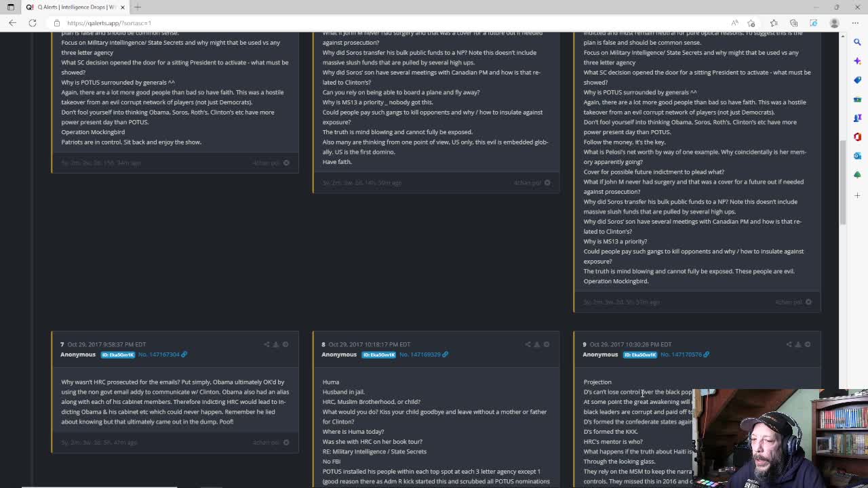Share post 9 via share icon
The height and width of the screenshot is (488, 868).
789,344
